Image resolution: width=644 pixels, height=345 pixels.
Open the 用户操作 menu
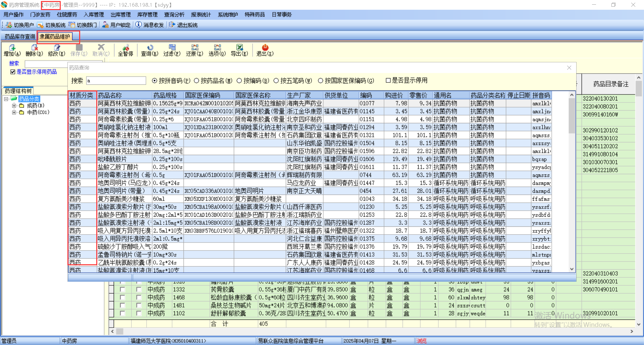[x=13, y=15]
